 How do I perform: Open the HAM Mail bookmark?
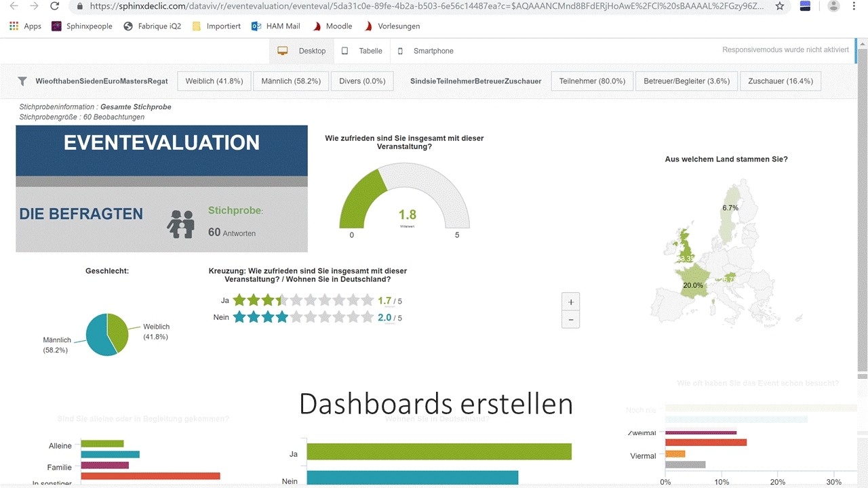[x=275, y=26]
